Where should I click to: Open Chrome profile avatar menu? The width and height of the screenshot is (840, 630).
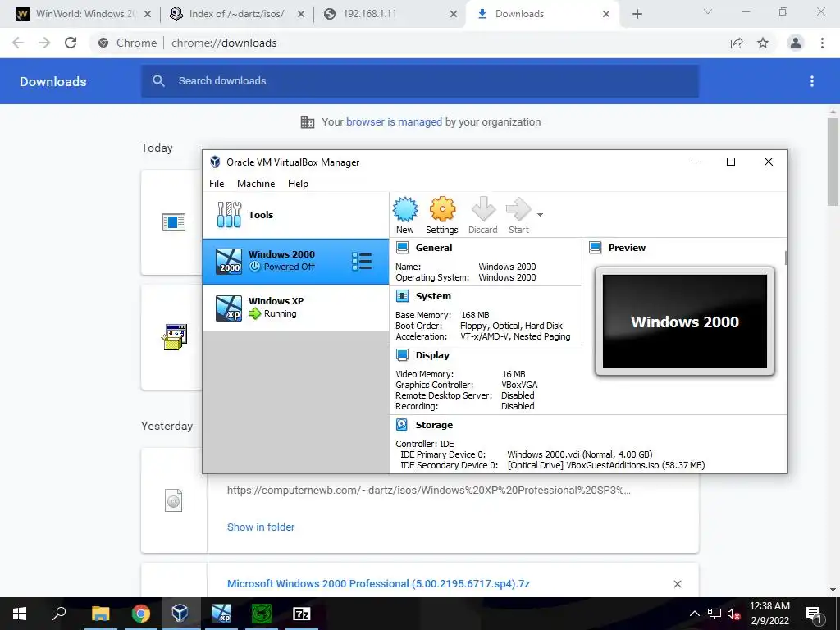point(796,43)
